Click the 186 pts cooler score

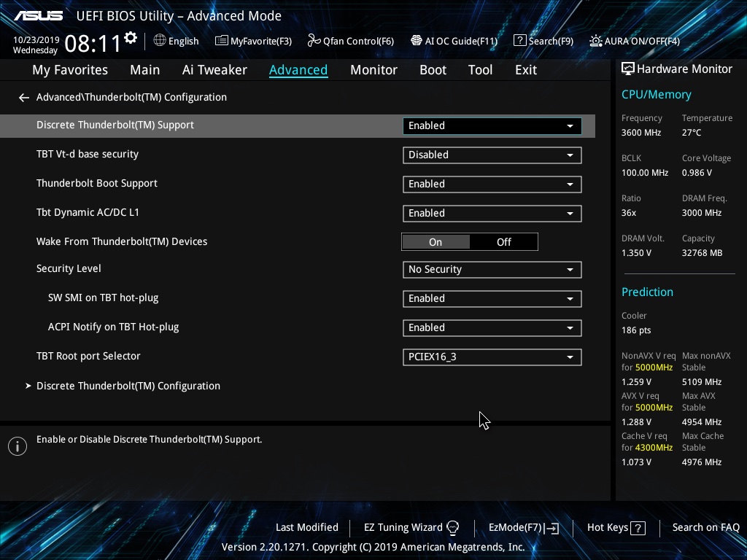(x=636, y=330)
